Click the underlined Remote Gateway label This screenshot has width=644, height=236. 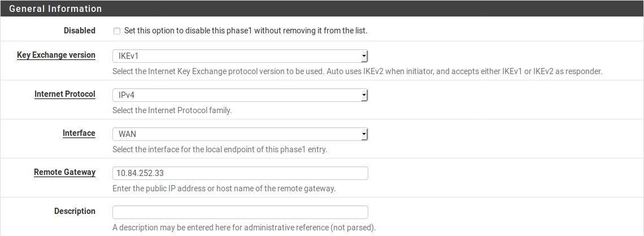click(x=64, y=173)
